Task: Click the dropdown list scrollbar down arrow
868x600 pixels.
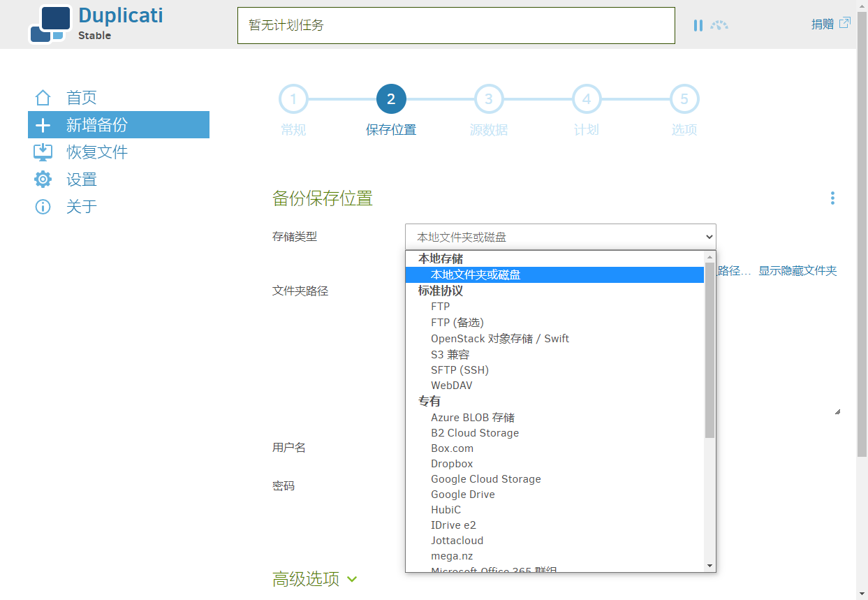Action: (709, 565)
